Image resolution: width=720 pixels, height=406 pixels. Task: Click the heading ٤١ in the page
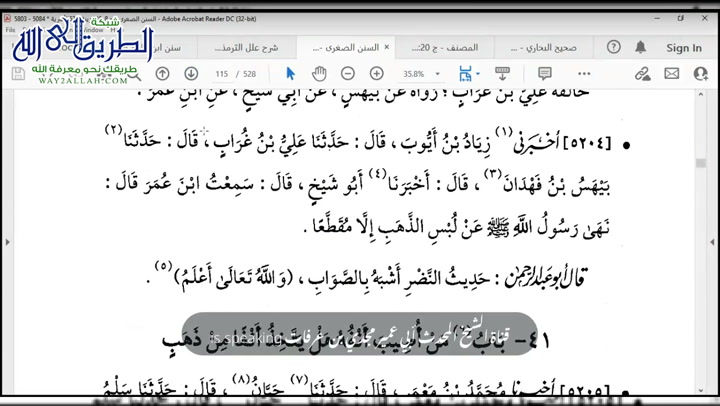click(539, 340)
